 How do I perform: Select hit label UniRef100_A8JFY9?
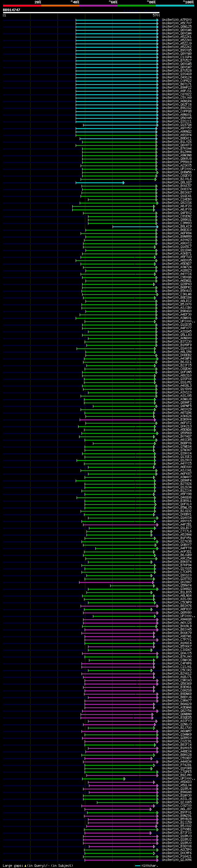tap(177, 209)
